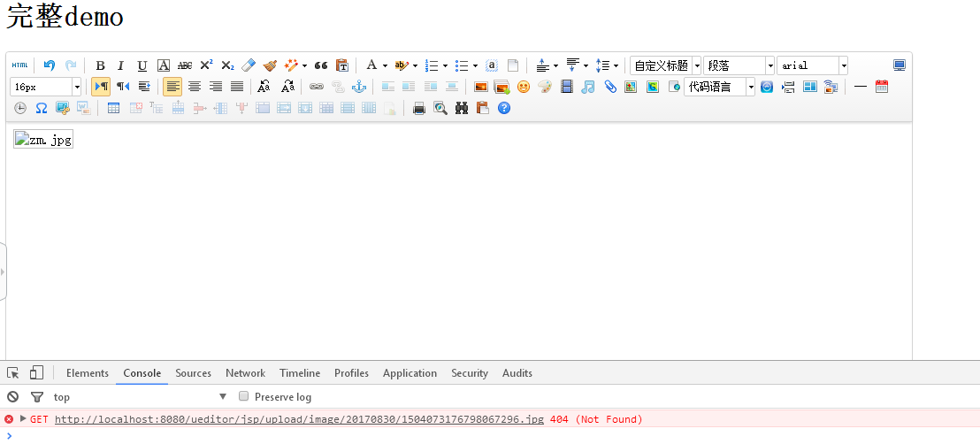980x444 pixels.
Task: Toggle subscript X₂ icon
Action: (227, 65)
